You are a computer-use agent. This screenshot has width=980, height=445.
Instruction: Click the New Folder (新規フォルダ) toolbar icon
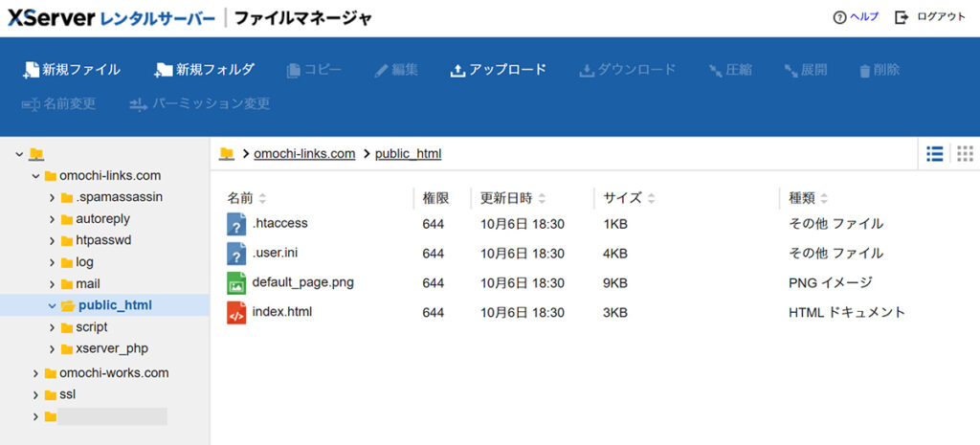pos(164,70)
